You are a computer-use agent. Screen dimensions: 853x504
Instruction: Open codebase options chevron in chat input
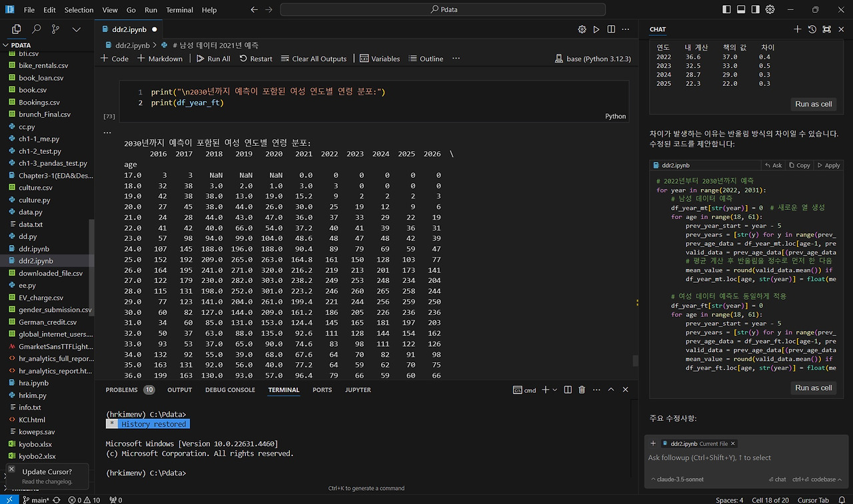click(x=840, y=479)
